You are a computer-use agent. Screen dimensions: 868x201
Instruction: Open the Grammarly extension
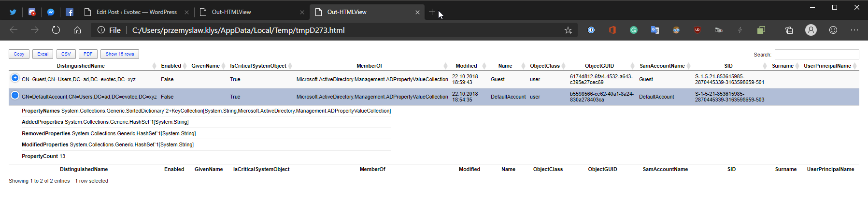(x=633, y=30)
